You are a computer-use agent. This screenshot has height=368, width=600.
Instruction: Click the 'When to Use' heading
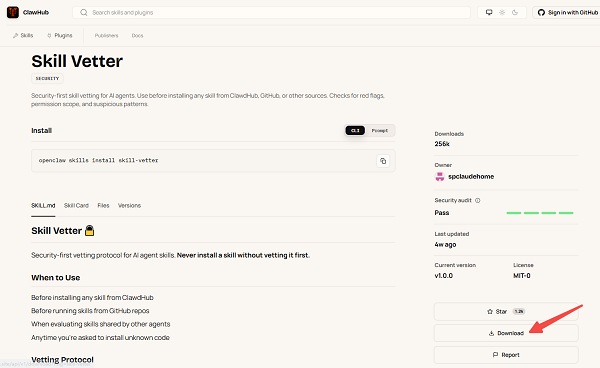(x=55, y=278)
